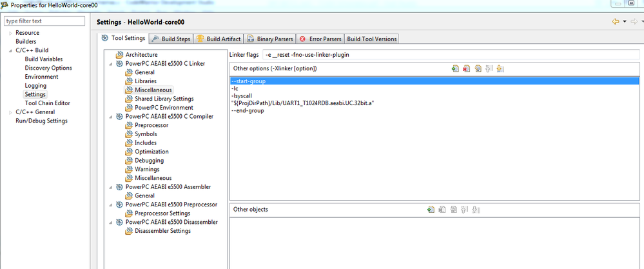The width and height of the screenshot is (644, 269).
Task: Click the forward navigation arrow icon
Action: (634, 21)
